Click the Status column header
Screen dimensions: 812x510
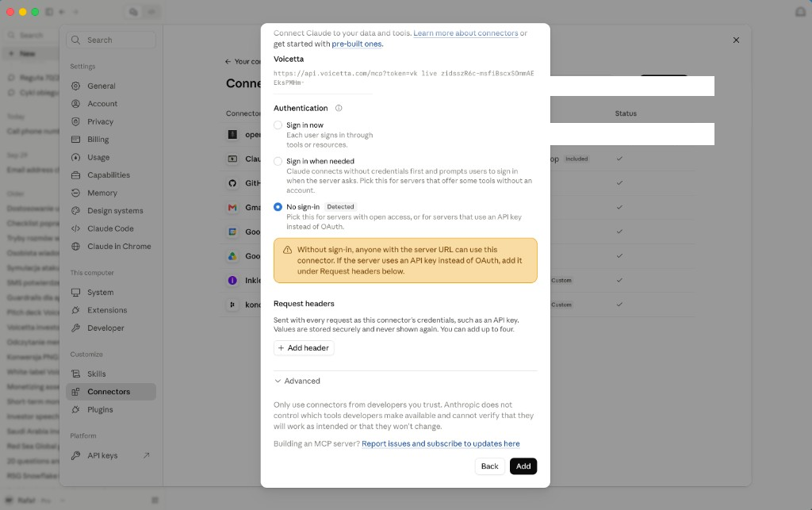tap(626, 113)
